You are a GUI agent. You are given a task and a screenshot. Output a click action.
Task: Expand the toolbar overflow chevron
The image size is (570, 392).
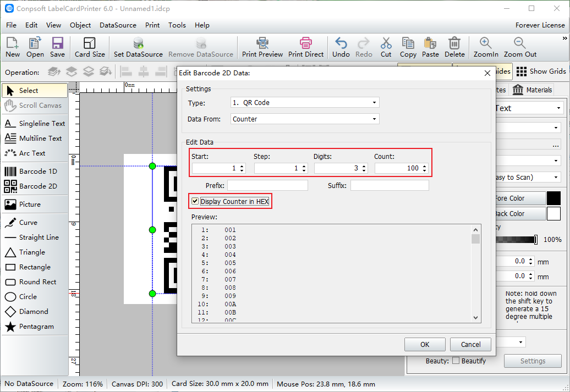click(564, 38)
